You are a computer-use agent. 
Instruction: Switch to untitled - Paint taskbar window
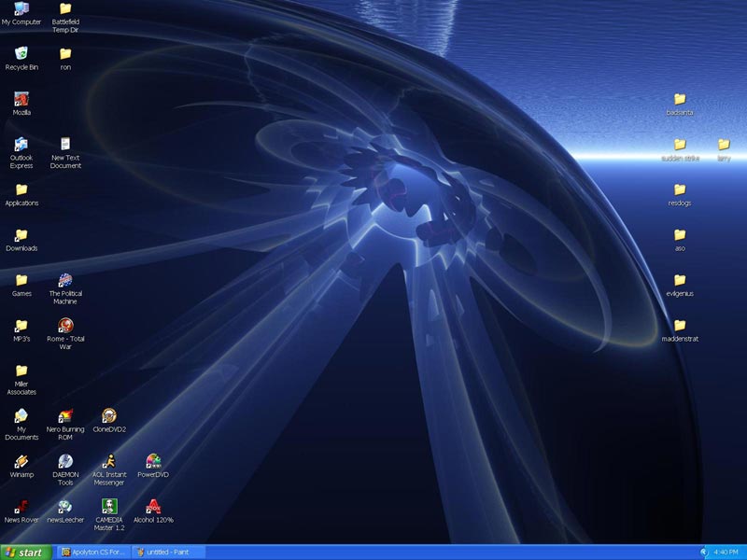pos(168,552)
